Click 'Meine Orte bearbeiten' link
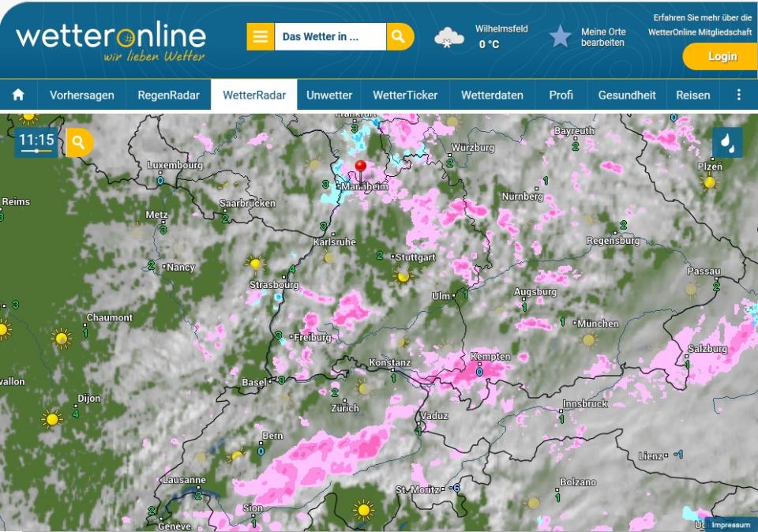Viewport: 758px width, 532px height. (603, 37)
